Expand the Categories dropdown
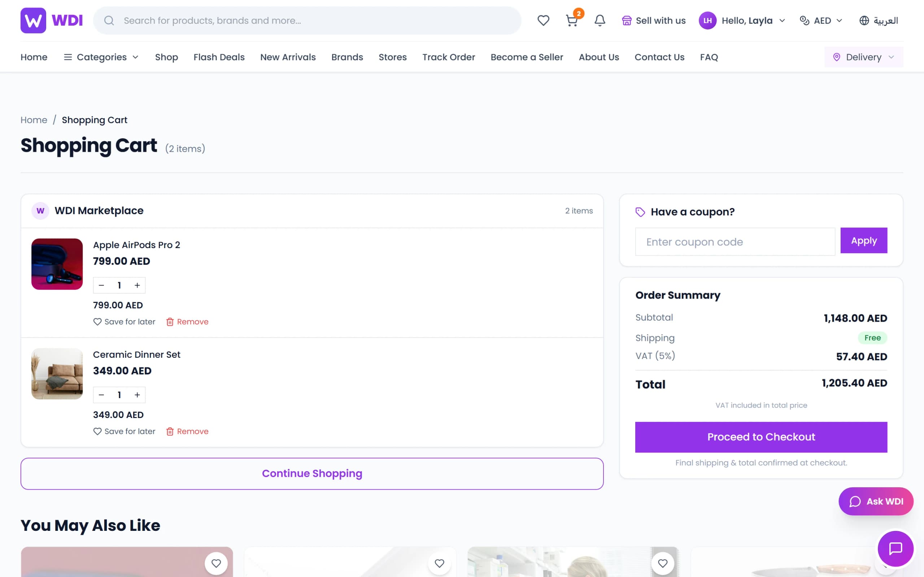 pos(101,57)
